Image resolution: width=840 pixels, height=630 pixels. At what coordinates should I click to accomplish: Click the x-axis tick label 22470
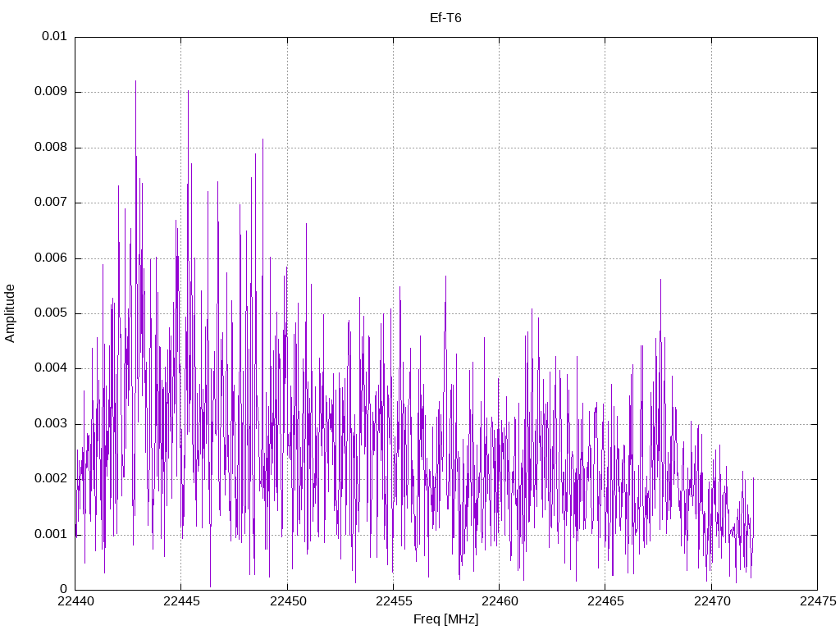coord(712,601)
